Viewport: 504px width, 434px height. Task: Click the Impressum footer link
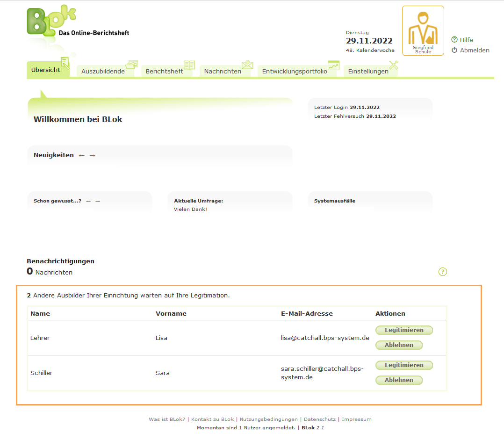357,419
